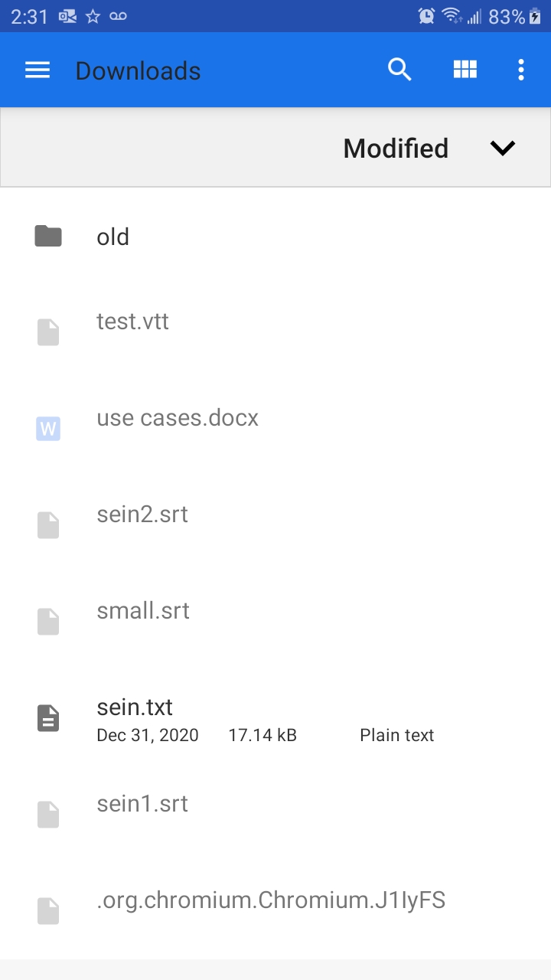Image resolution: width=551 pixels, height=980 pixels.
Task: Click the file icon next to sein2.srt
Action: click(x=47, y=524)
